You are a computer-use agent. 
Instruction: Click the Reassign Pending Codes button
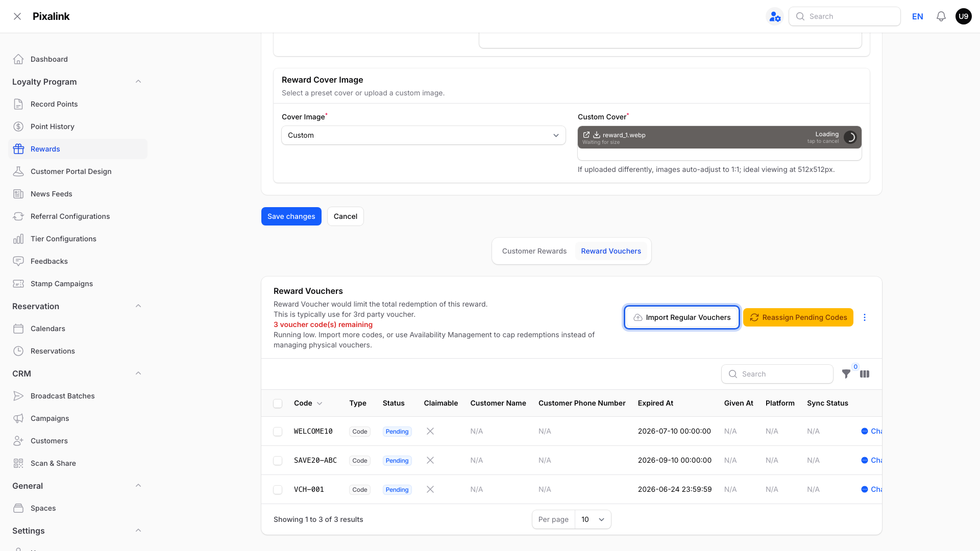coord(798,317)
